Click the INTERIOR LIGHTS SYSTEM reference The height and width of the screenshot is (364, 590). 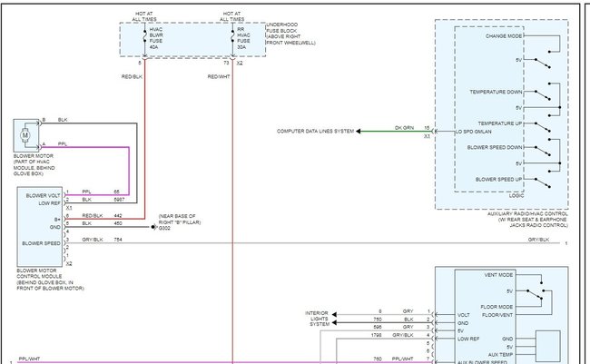(x=317, y=319)
